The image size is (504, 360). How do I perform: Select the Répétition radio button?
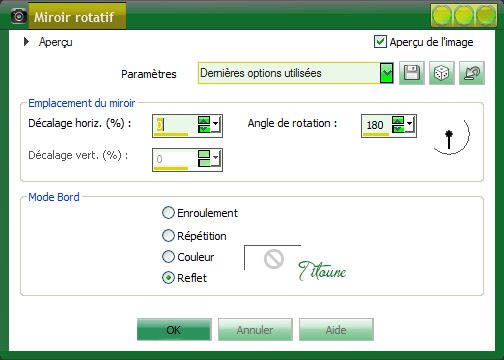pyautogui.click(x=168, y=236)
